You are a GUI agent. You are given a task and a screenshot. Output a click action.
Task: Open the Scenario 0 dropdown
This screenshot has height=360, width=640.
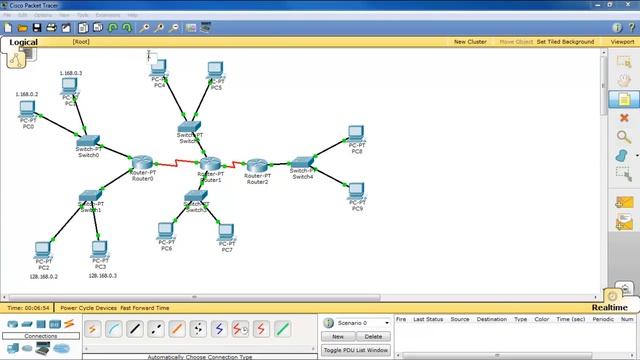[363, 323]
